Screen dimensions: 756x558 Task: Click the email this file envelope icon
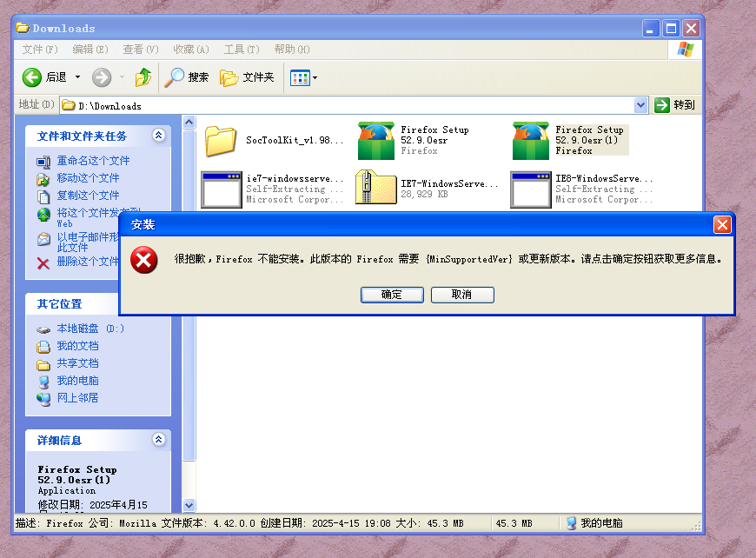tap(43, 239)
